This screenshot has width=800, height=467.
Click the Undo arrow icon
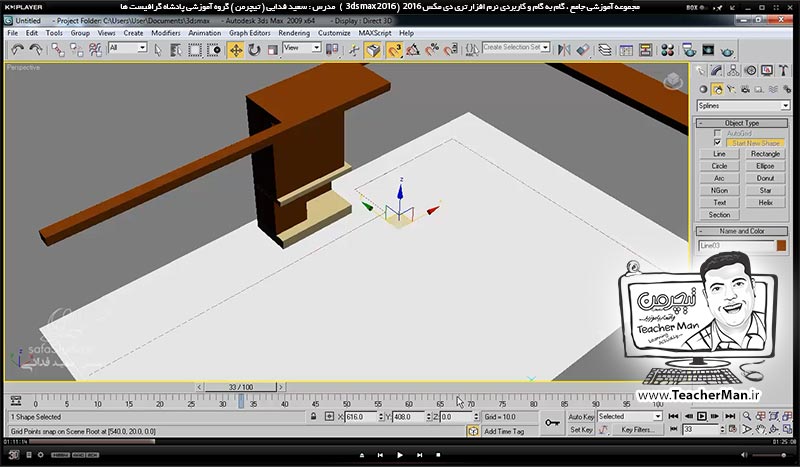tap(17, 50)
